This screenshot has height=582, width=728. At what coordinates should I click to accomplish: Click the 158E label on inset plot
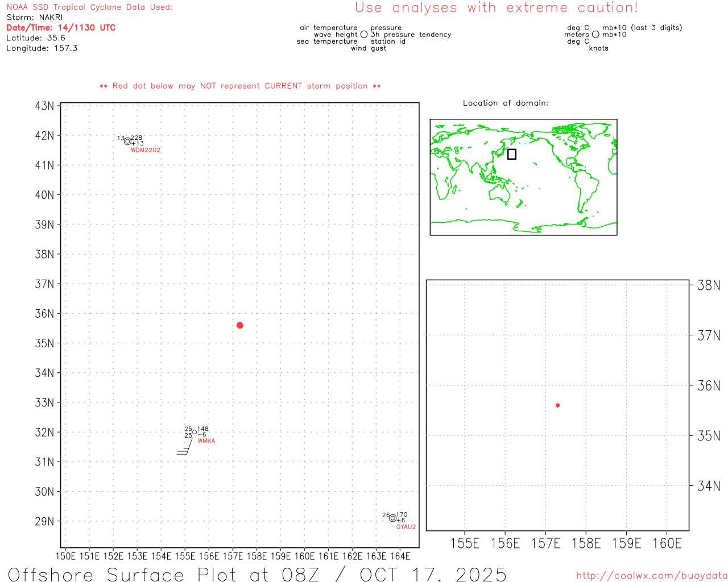point(586,543)
